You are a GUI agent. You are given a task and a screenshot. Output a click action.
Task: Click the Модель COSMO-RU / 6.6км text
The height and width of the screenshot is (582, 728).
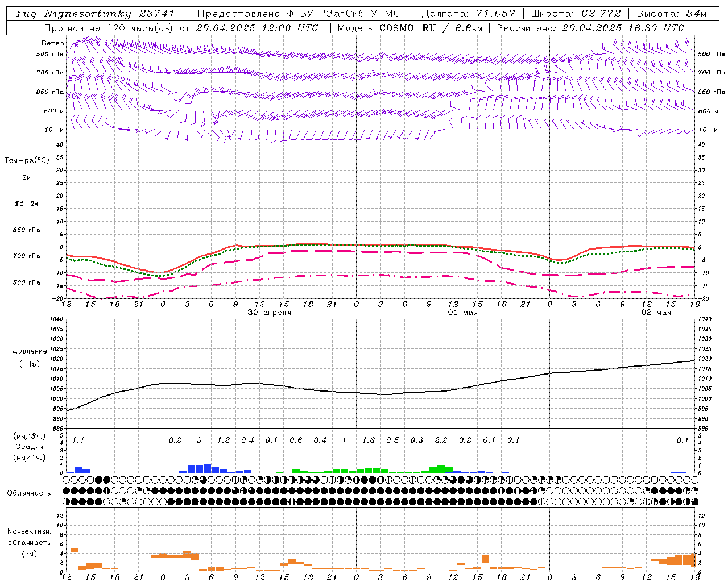tap(410, 27)
